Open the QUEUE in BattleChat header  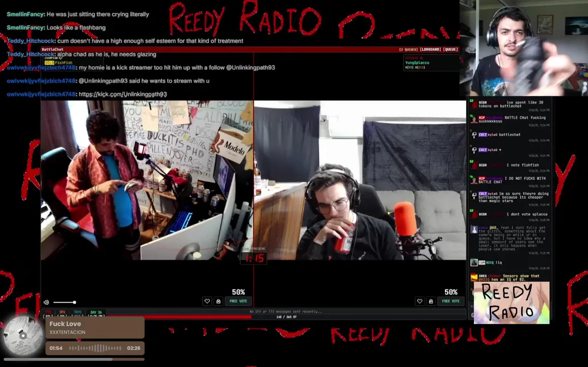pos(451,49)
